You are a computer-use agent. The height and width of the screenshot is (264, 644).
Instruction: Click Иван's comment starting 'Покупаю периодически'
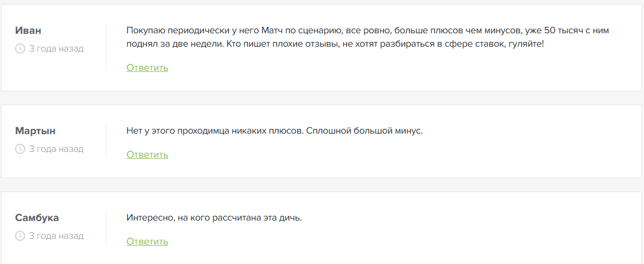[x=368, y=37]
